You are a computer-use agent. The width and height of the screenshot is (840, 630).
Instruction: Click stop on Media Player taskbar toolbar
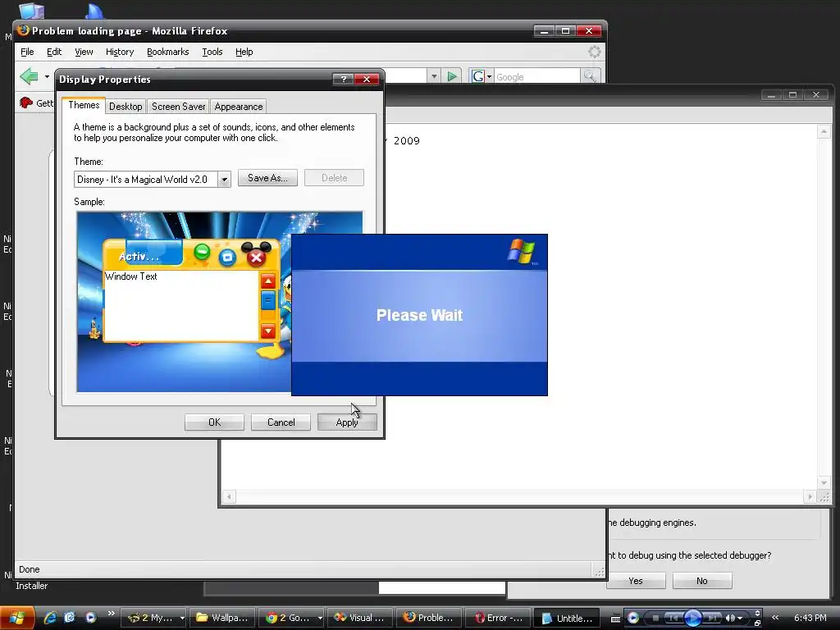(x=655, y=619)
